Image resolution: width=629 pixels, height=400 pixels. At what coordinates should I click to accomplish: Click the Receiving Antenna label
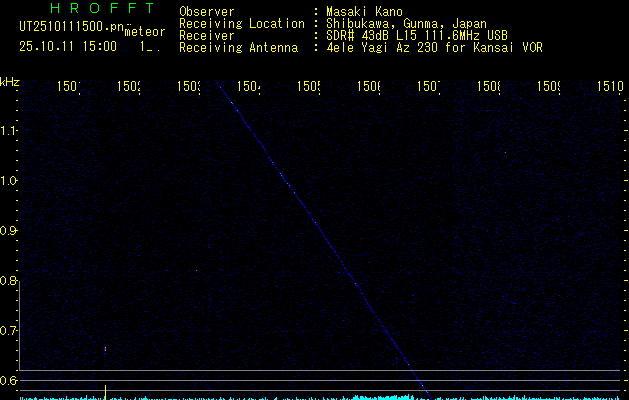point(238,48)
